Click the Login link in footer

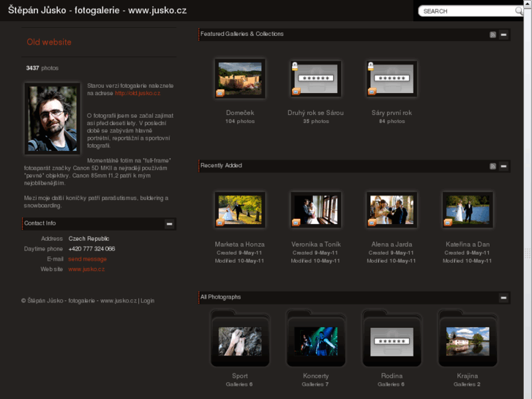[147, 300]
